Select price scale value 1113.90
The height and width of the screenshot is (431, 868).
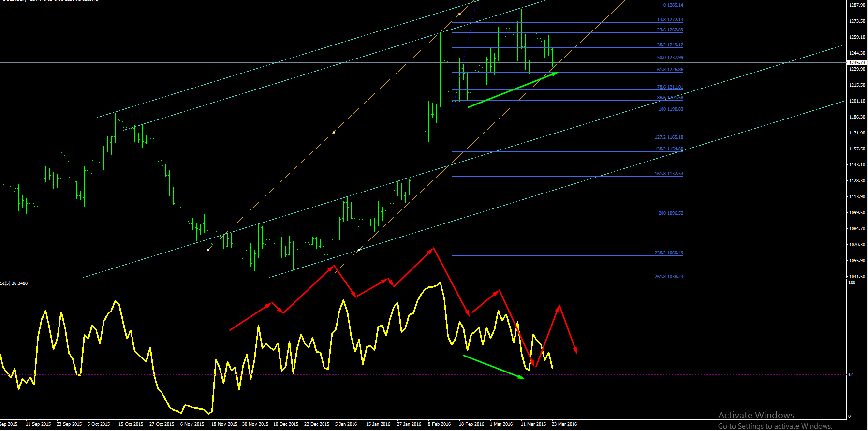pyautogui.click(x=857, y=197)
